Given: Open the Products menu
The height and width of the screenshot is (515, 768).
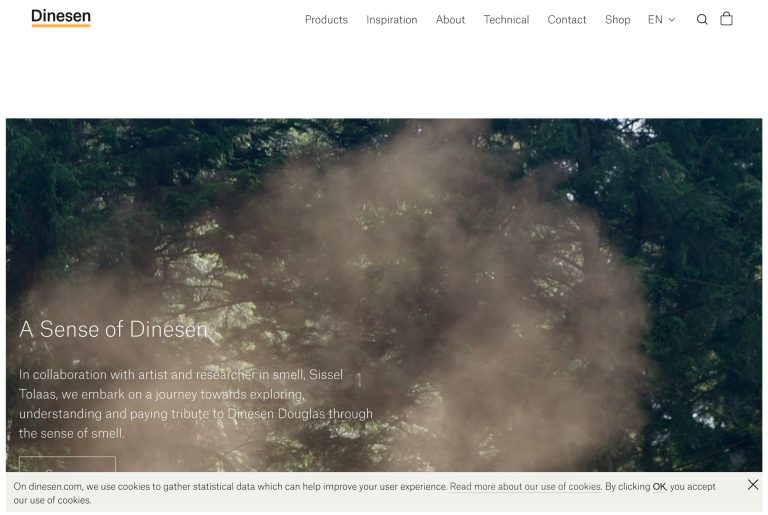Looking at the screenshot, I should pos(326,20).
